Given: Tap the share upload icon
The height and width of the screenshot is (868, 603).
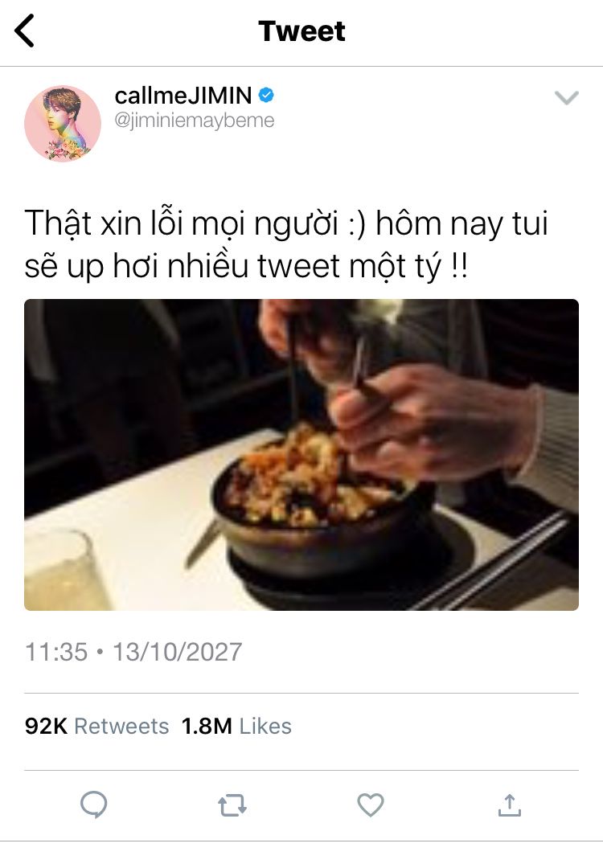Looking at the screenshot, I should 510,805.
